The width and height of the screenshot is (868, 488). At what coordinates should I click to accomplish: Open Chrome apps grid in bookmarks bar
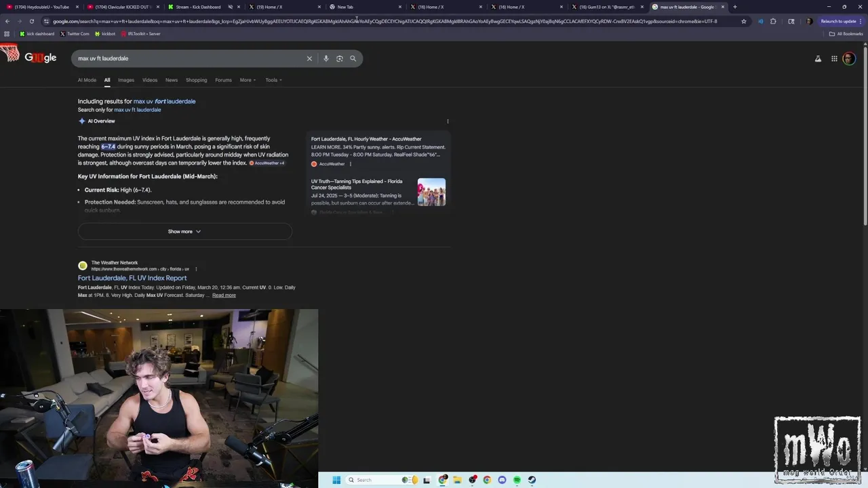click(x=7, y=34)
